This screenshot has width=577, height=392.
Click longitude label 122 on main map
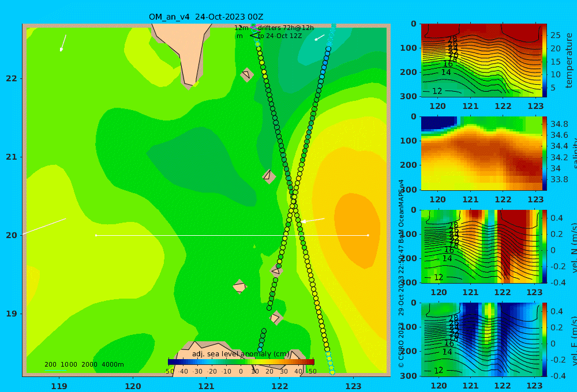click(x=280, y=386)
